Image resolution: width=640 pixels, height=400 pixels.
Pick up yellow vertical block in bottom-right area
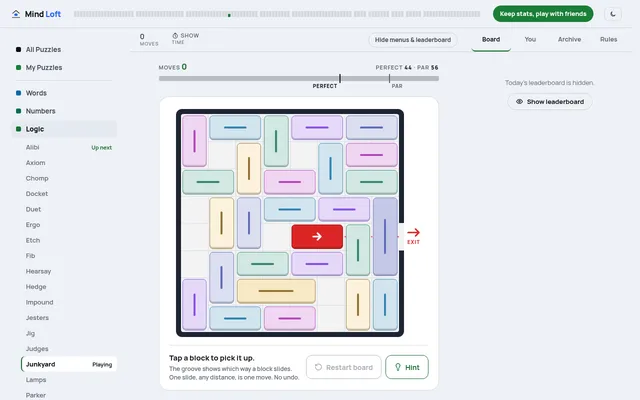click(x=358, y=304)
